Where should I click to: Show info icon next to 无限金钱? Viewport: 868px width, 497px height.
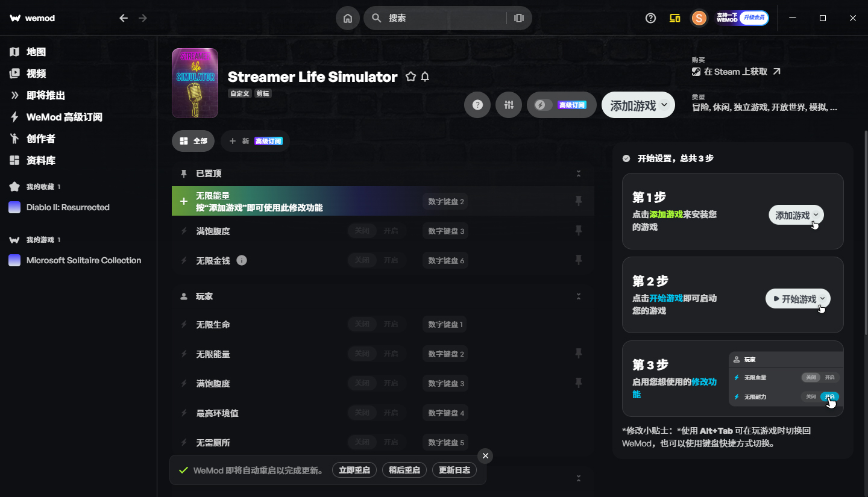point(242,260)
